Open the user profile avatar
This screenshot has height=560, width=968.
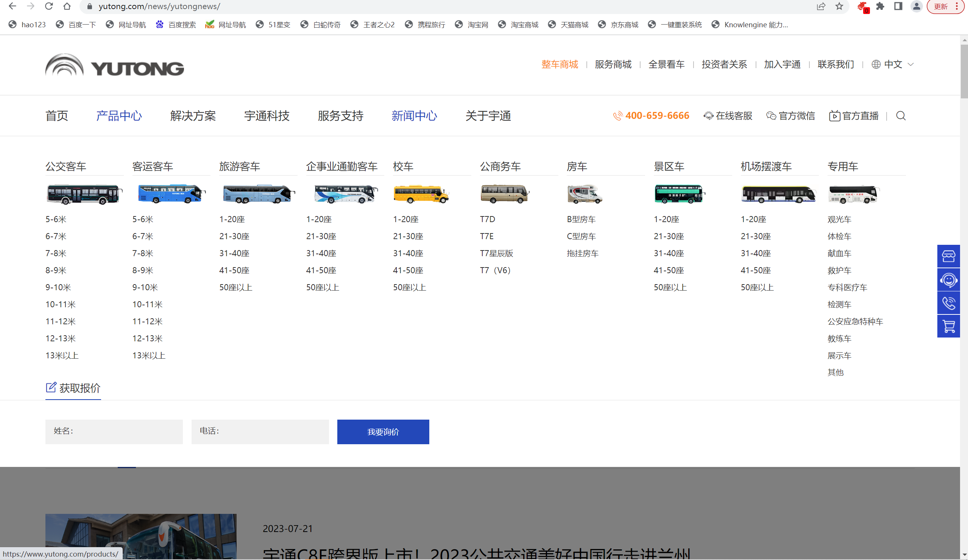(917, 6)
